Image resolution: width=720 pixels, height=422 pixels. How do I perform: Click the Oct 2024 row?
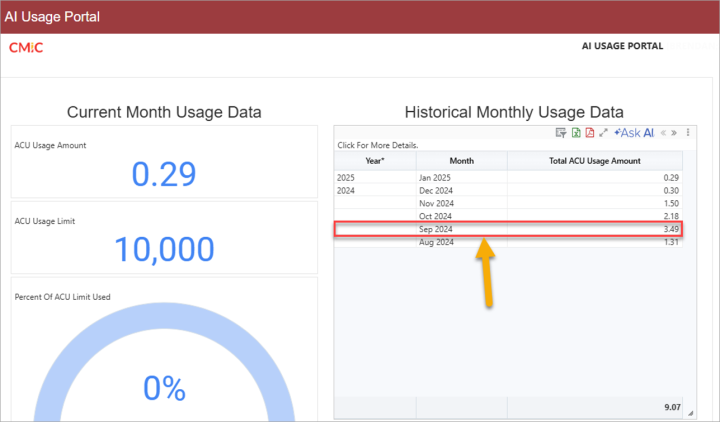click(x=508, y=216)
